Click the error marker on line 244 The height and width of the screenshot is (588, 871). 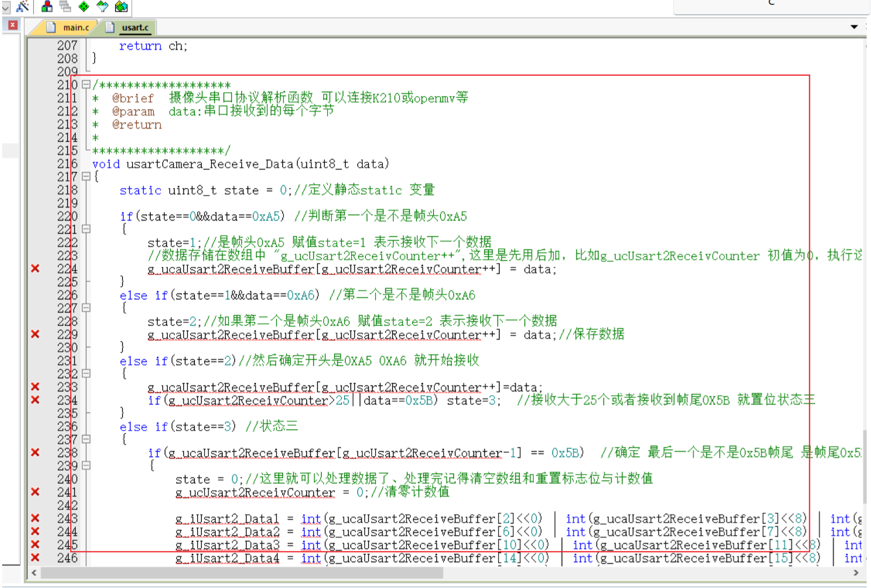click(x=35, y=531)
